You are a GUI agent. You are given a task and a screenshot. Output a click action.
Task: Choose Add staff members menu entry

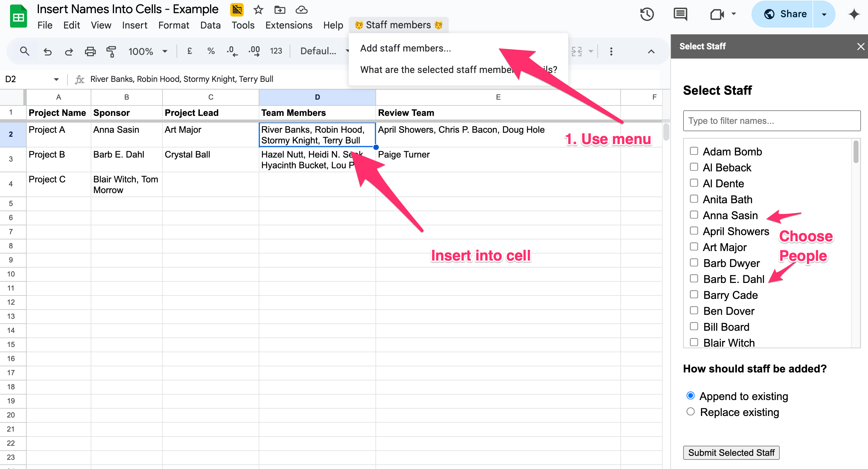[x=405, y=48]
